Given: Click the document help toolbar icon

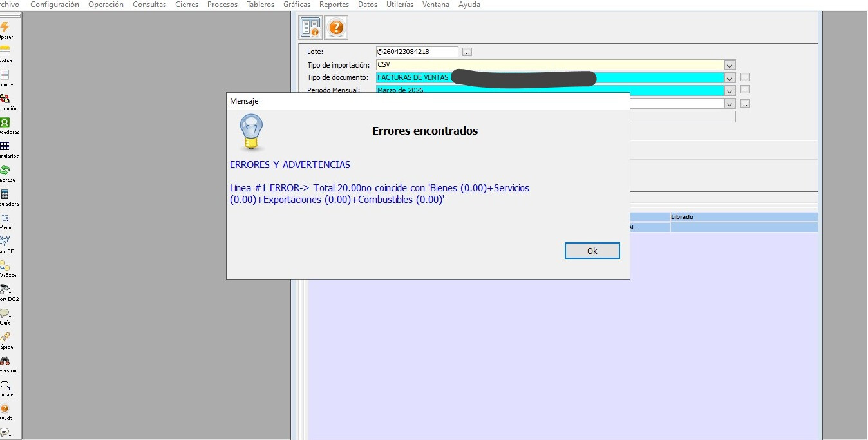Looking at the screenshot, I should coord(310,28).
